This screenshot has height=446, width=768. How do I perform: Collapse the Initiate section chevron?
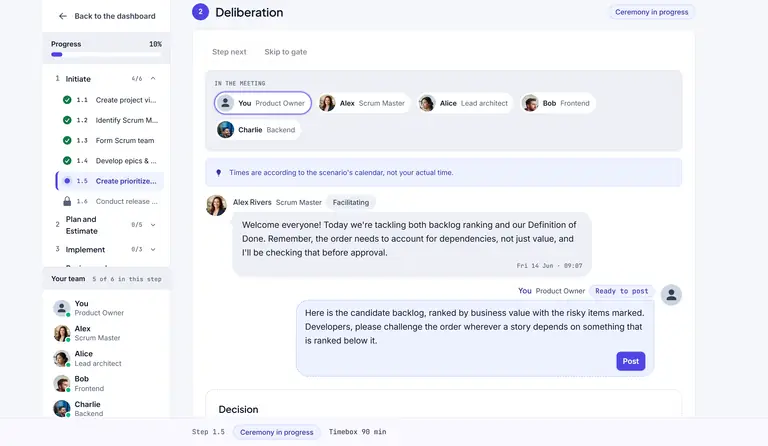153,79
